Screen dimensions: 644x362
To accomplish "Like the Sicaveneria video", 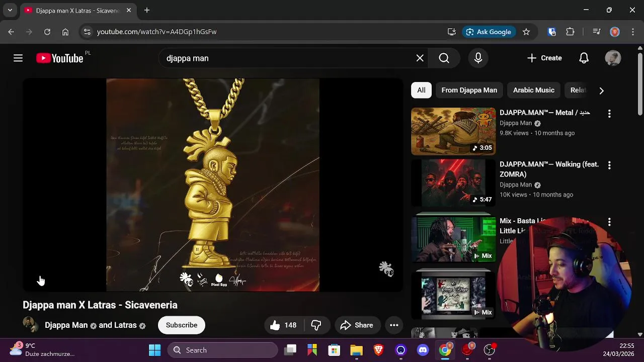I will [x=283, y=325].
